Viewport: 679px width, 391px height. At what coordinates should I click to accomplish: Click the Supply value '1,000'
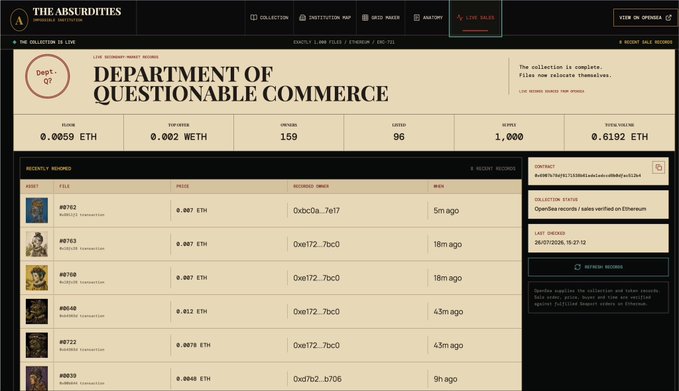click(509, 137)
